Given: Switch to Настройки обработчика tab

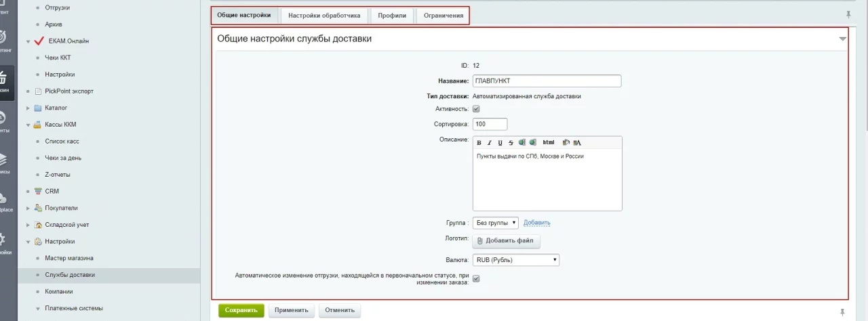Looking at the screenshot, I should click(x=324, y=16).
